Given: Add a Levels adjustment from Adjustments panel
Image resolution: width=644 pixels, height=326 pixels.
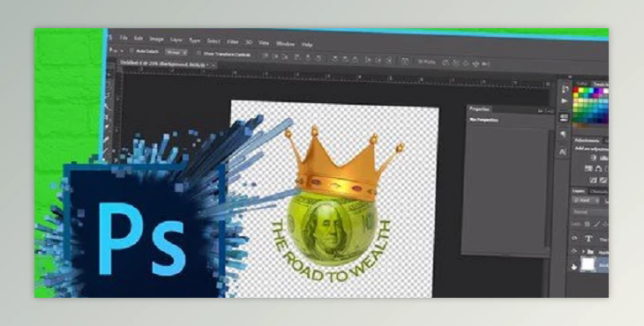Looking at the screenshot, I should (x=603, y=159).
